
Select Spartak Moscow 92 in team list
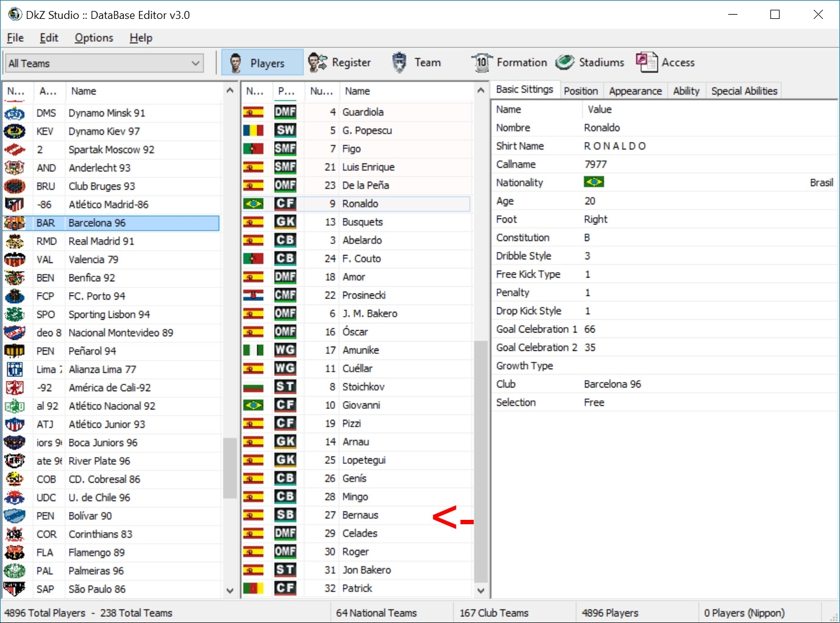pyautogui.click(x=111, y=149)
